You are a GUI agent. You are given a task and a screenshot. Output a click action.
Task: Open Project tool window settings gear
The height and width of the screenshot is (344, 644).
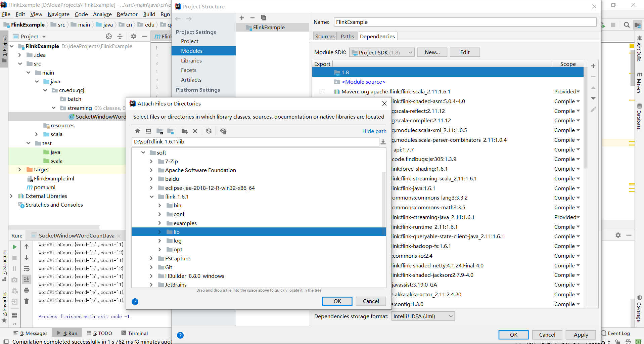tap(134, 36)
